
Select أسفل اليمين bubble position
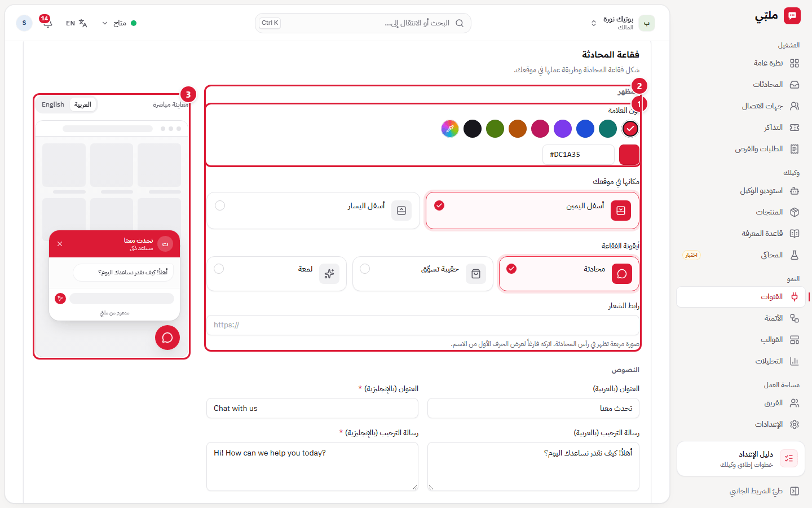tap(532, 211)
